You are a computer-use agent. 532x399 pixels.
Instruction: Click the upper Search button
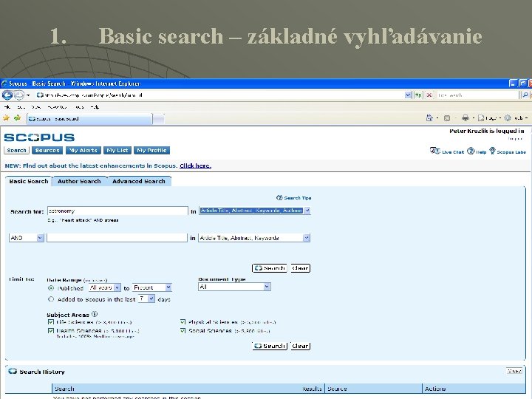coord(270,268)
